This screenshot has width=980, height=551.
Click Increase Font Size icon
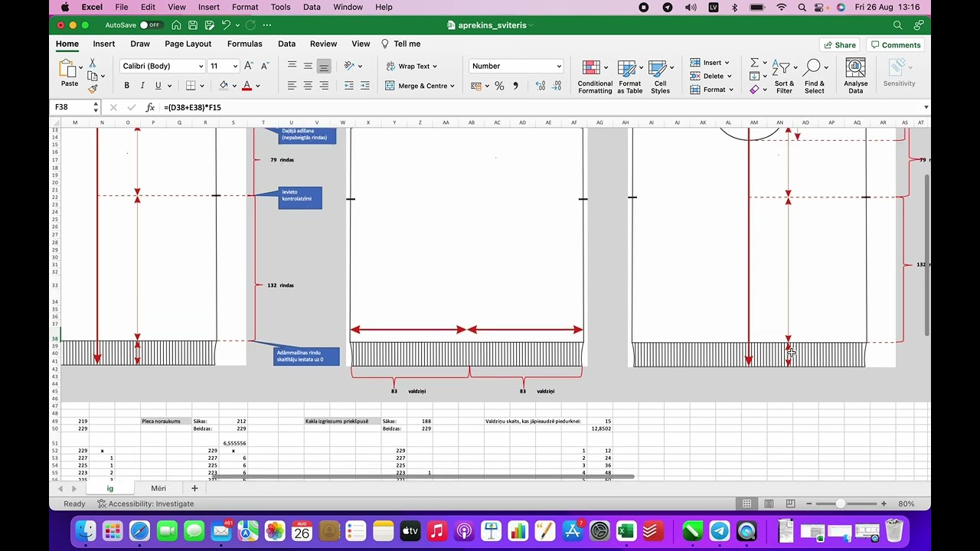pos(250,66)
